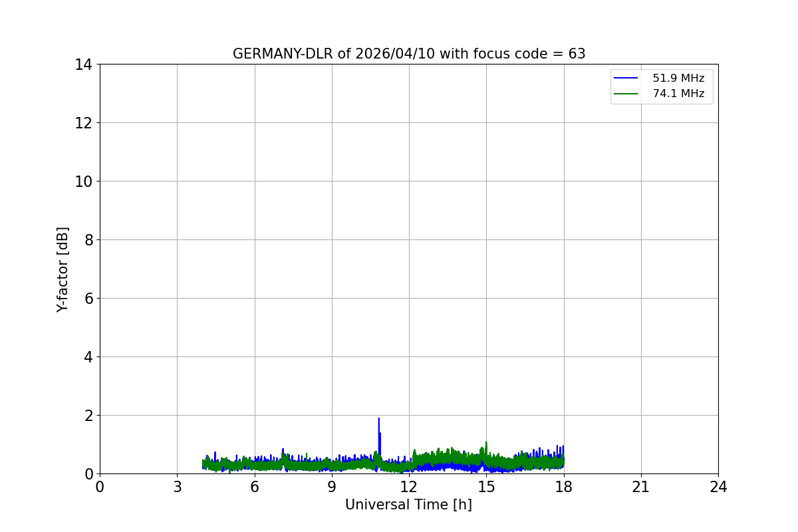Click the y-axis tick label 10
798x532 pixels.
(x=84, y=182)
